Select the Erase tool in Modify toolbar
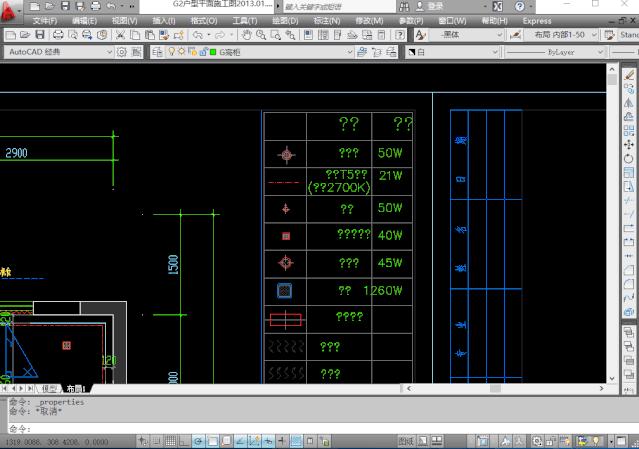The width and height of the screenshot is (639, 449). point(629,74)
